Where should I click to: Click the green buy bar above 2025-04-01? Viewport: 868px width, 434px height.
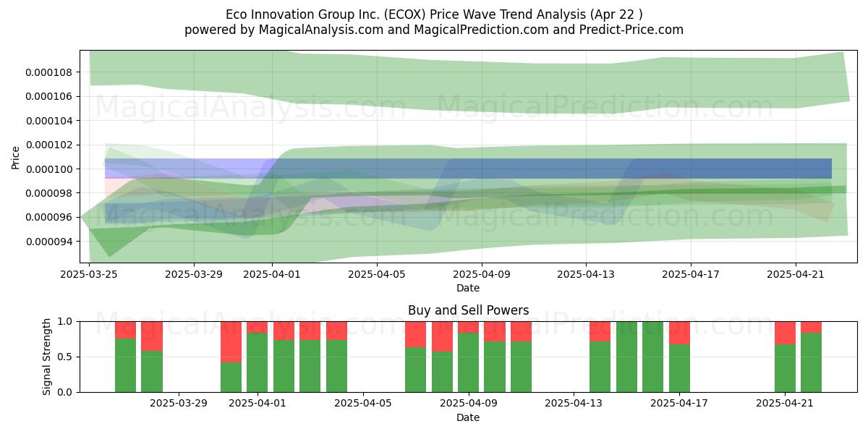(x=258, y=362)
